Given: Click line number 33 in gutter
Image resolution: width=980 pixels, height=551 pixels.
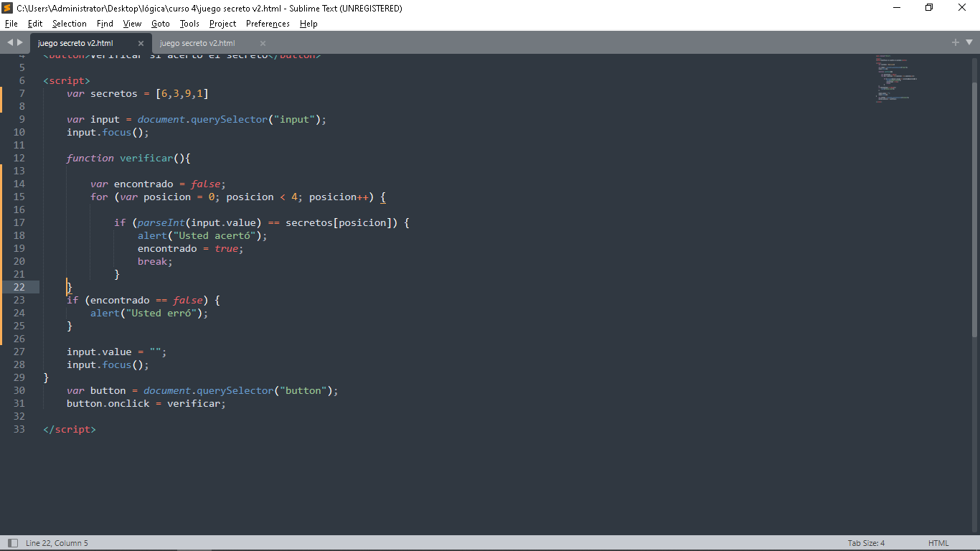Looking at the screenshot, I should 19,429.
